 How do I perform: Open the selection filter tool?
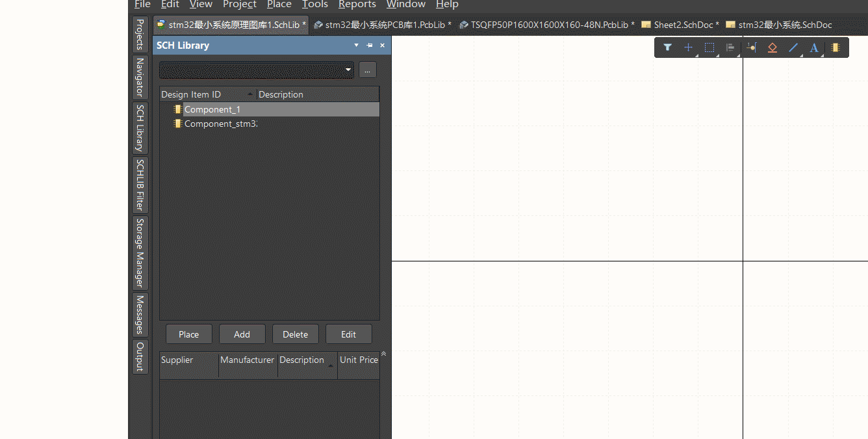click(667, 47)
